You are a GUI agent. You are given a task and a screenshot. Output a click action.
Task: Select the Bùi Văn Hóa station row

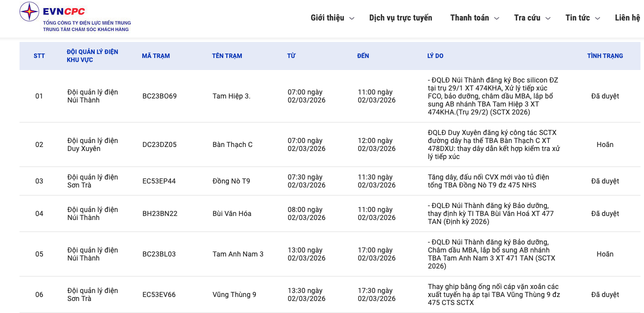pos(232,213)
